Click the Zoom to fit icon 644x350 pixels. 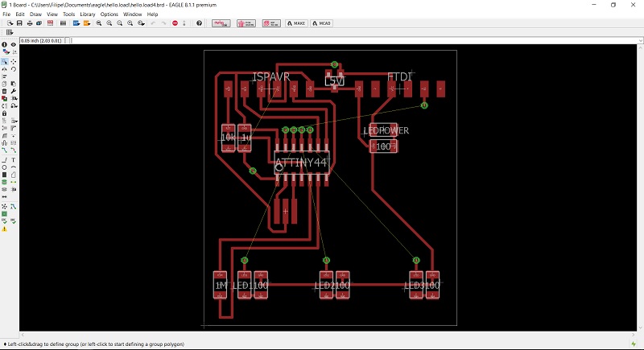(99, 23)
